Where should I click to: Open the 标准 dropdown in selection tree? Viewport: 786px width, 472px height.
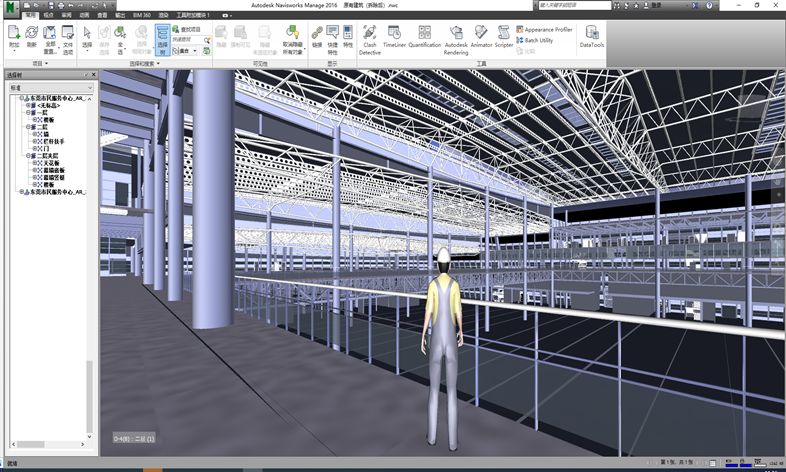click(x=48, y=88)
